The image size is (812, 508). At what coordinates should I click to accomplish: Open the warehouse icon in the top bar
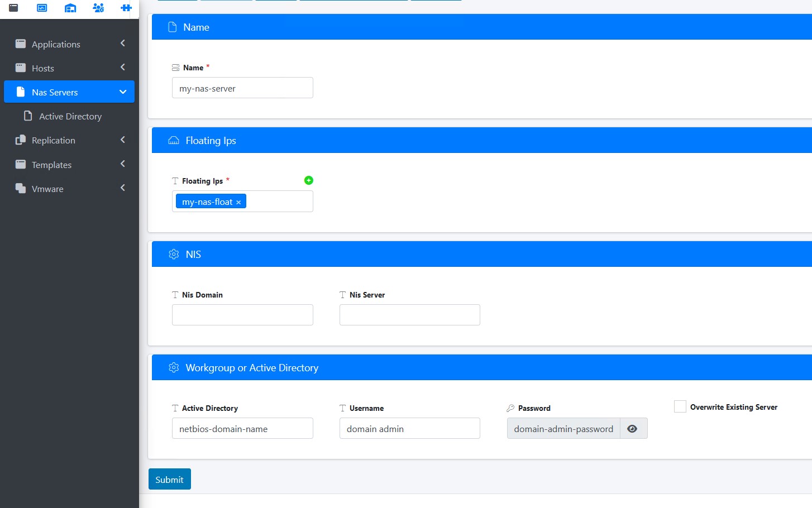70,8
